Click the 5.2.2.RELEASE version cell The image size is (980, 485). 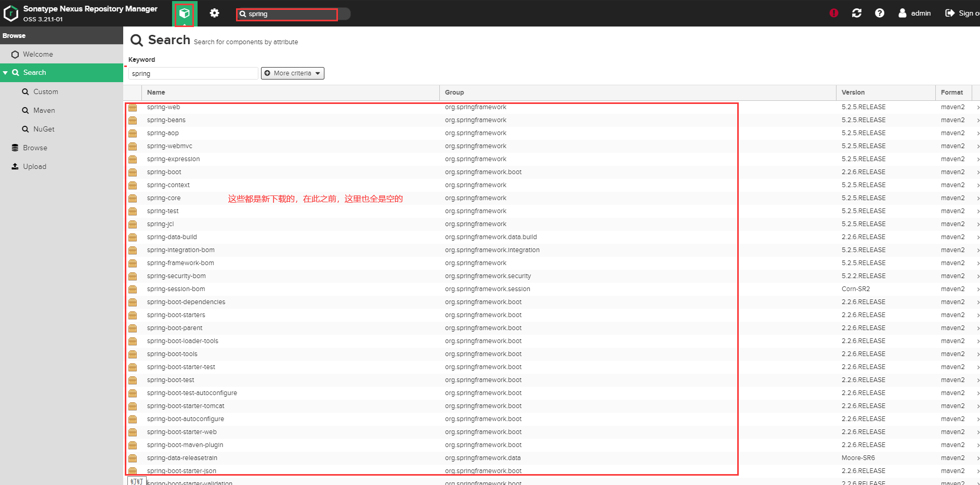click(864, 276)
